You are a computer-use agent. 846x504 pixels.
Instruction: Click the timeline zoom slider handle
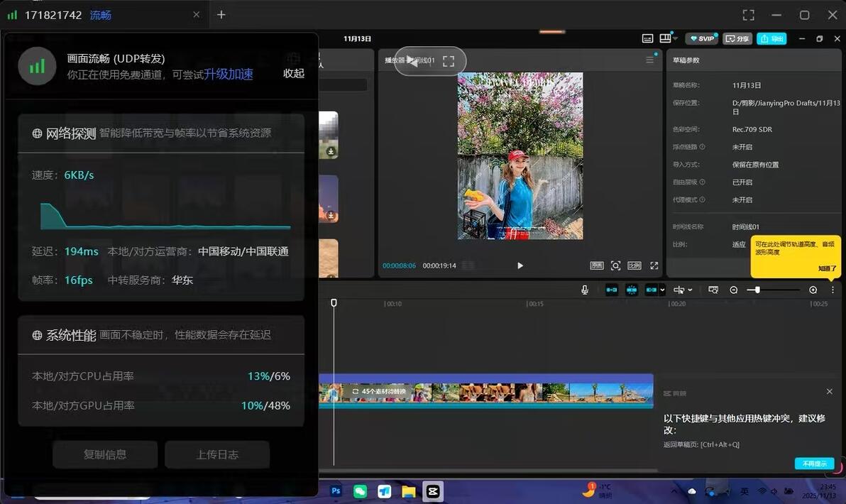[757, 290]
